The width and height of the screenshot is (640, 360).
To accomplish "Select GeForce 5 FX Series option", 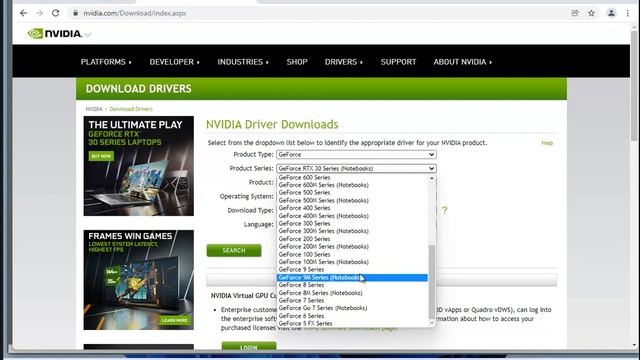I will (x=352, y=323).
